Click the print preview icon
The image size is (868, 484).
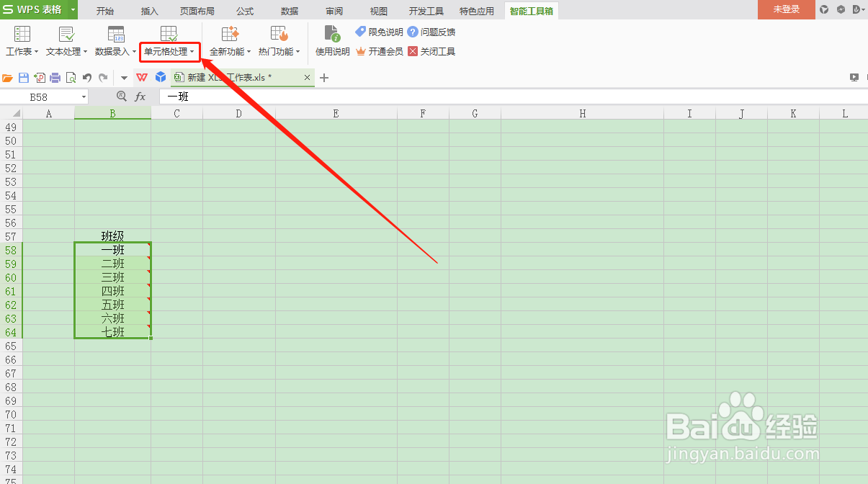(71, 78)
